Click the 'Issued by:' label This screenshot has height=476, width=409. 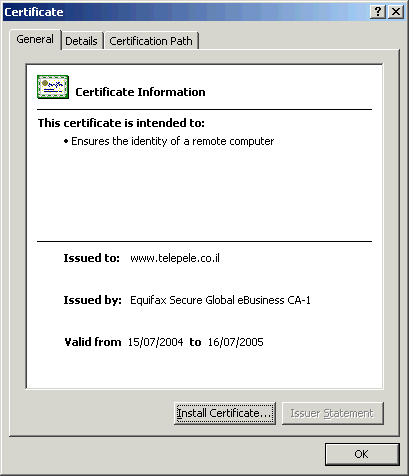click(x=92, y=300)
